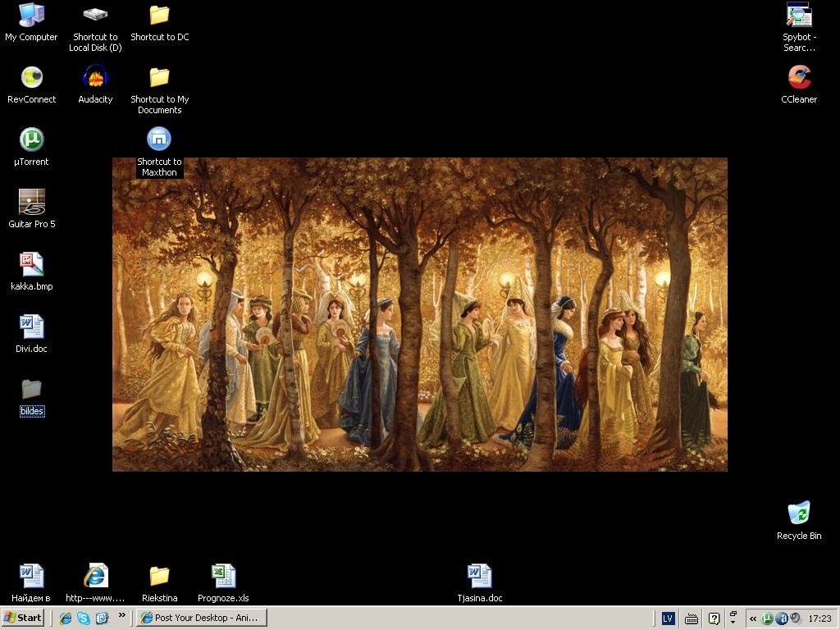Launch Audacity from desktop
The width and height of the screenshot is (840, 630).
(x=95, y=84)
